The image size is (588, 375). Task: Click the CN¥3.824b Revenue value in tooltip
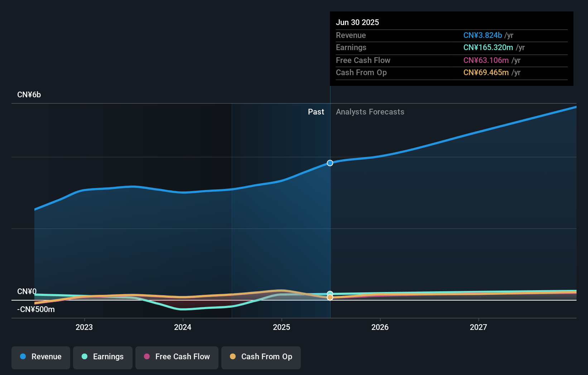(x=483, y=35)
